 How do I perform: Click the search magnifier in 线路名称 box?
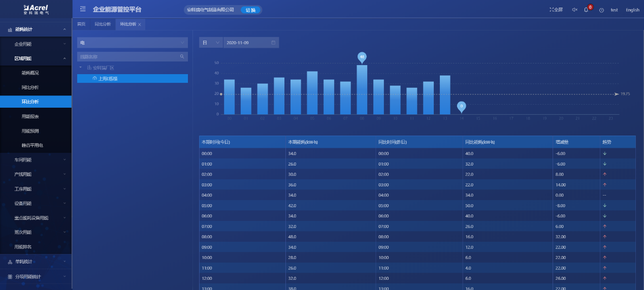[x=182, y=57]
